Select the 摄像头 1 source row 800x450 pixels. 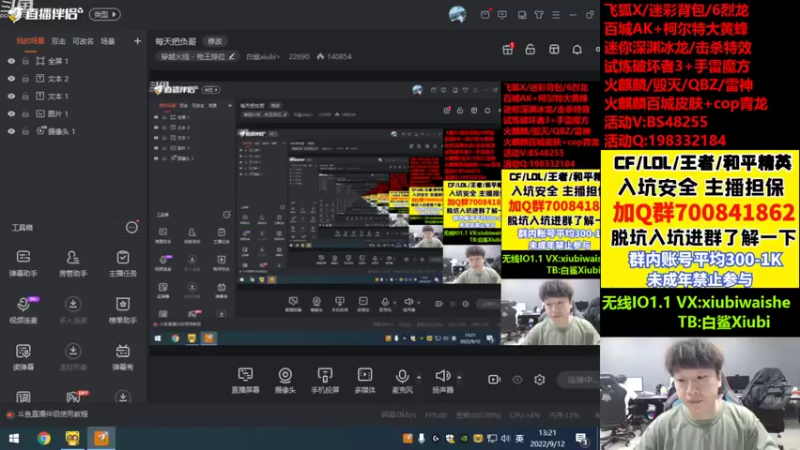tap(74, 131)
